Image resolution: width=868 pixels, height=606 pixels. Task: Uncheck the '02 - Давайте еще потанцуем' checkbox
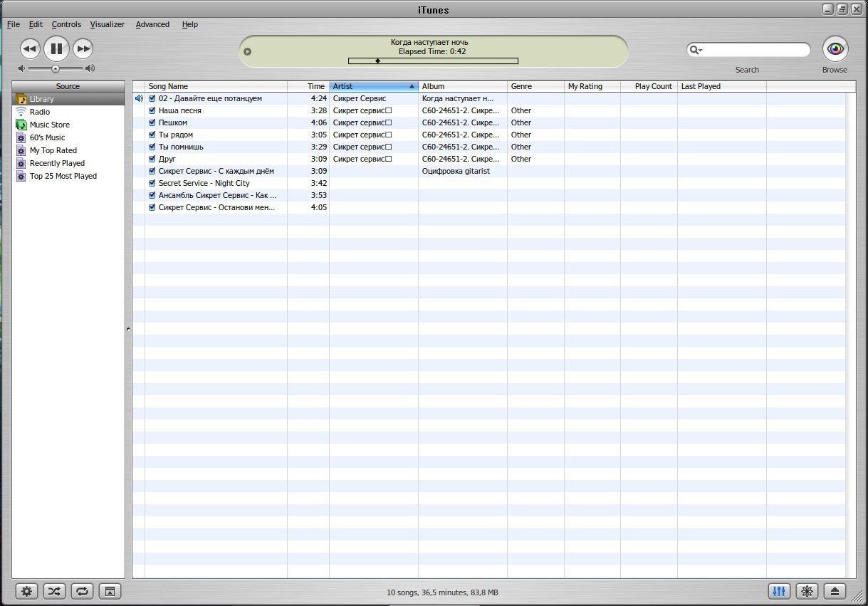152,98
